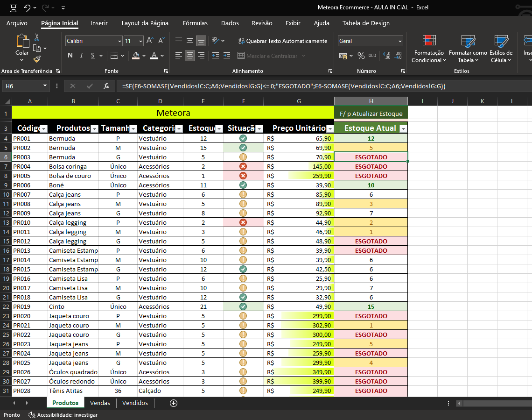Click the Select All corner button
This screenshot has height=420, width=532.
tap(7, 101)
